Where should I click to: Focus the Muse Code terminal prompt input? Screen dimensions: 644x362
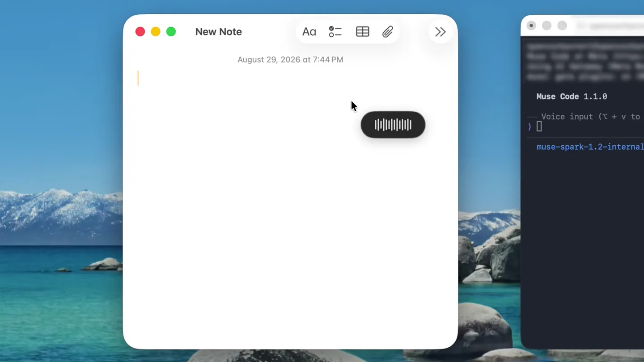tap(586, 127)
